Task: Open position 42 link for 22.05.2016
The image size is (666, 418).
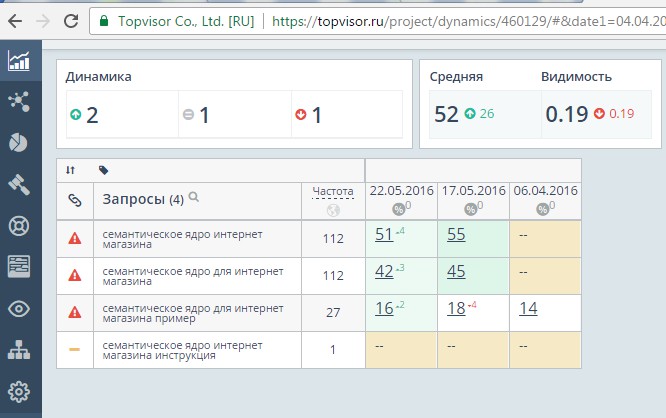Action: [x=384, y=271]
